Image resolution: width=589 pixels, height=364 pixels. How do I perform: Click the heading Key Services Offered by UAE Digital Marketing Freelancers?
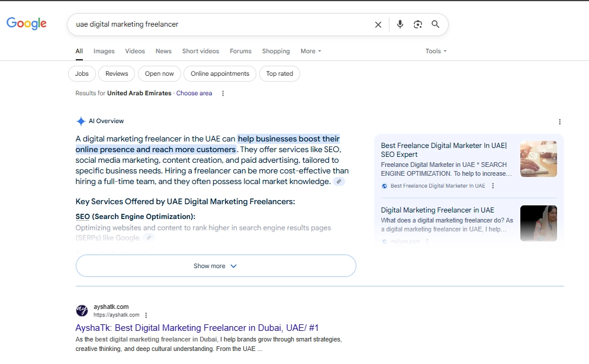point(185,202)
